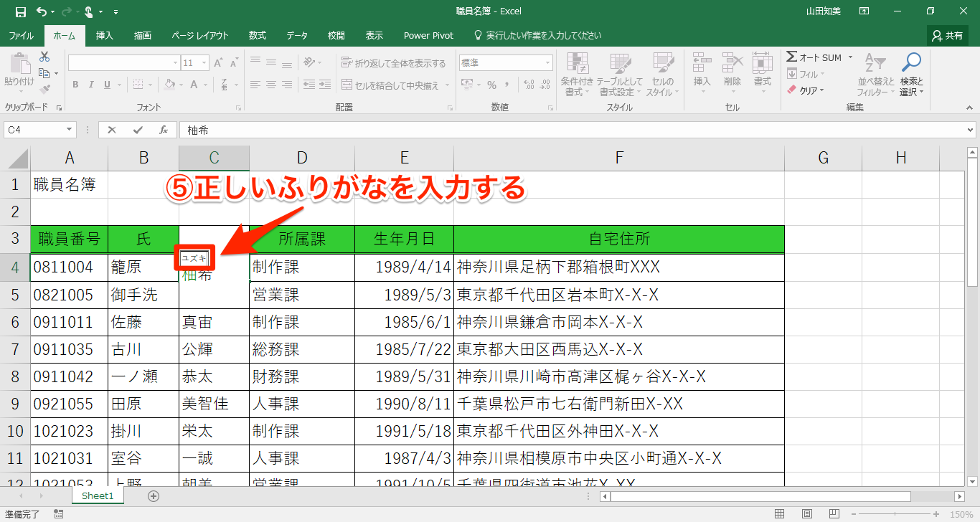Increase font size with the large A icon

click(x=219, y=63)
